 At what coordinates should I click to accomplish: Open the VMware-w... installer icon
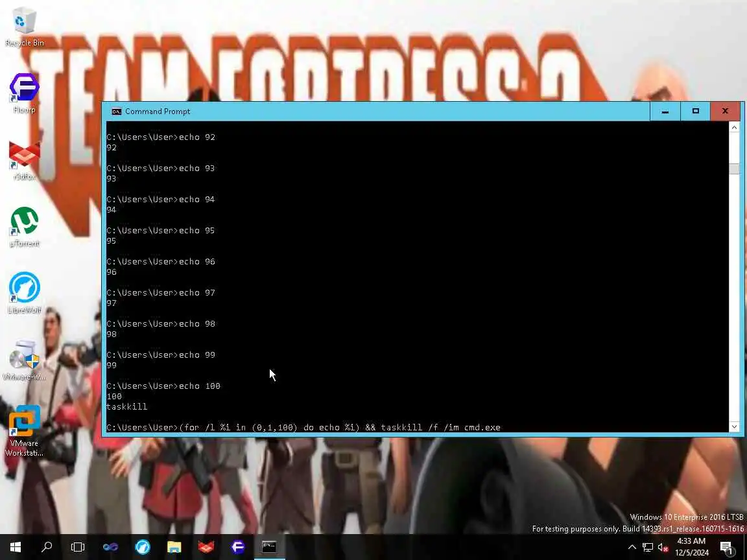coord(24,360)
